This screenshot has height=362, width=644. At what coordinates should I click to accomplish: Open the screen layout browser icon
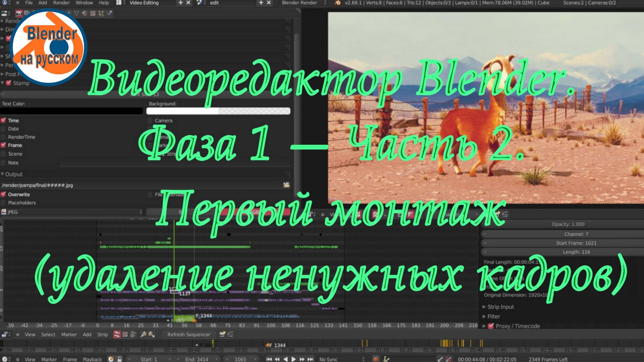pos(118,3)
